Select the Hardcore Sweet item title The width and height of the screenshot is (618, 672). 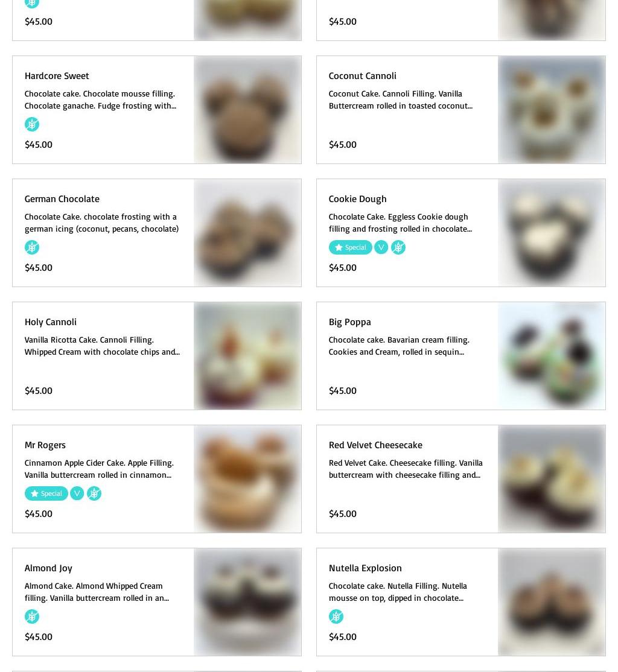pyautogui.click(x=57, y=76)
